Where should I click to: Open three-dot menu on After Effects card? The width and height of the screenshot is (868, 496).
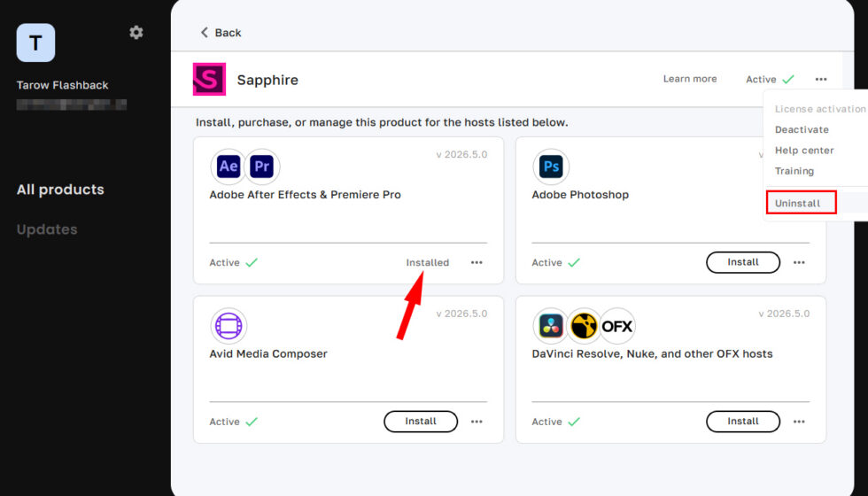point(477,262)
